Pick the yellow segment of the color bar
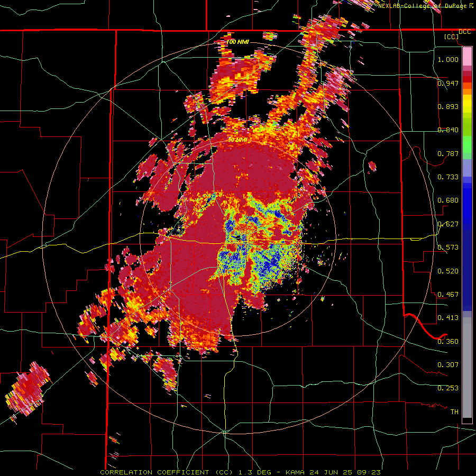Screen dimensions: 476x476 coord(467,104)
